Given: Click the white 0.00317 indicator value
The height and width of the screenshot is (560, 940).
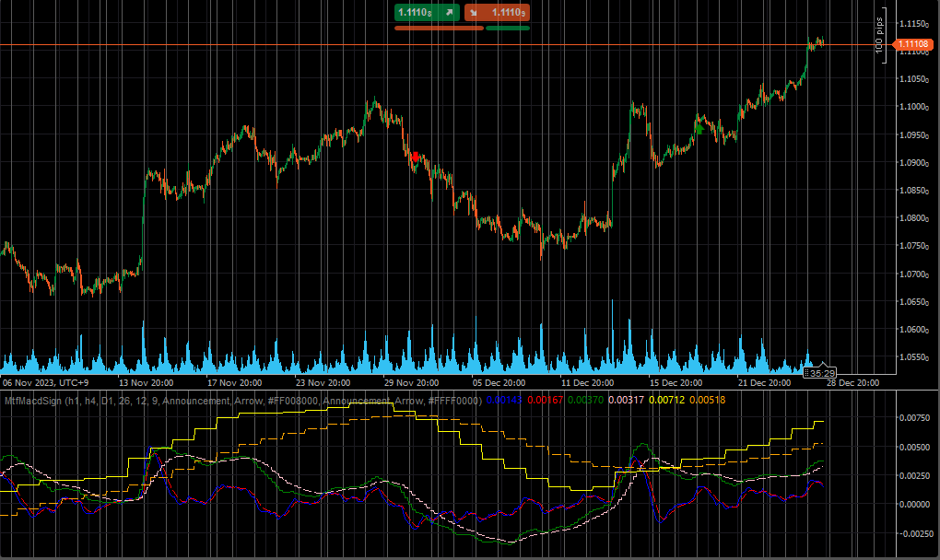Looking at the screenshot, I should [x=626, y=400].
